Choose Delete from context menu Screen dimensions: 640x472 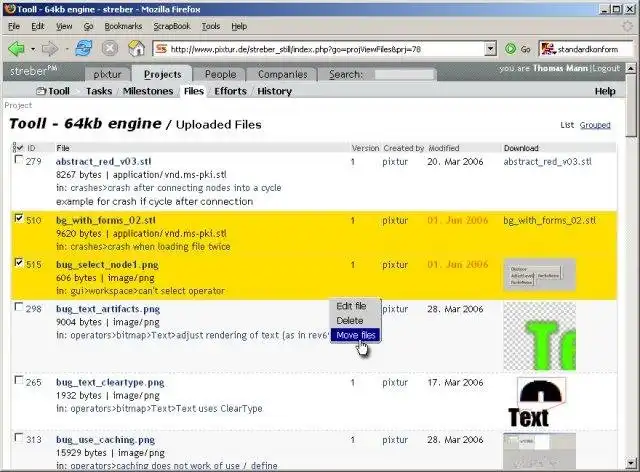(x=356, y=321)
